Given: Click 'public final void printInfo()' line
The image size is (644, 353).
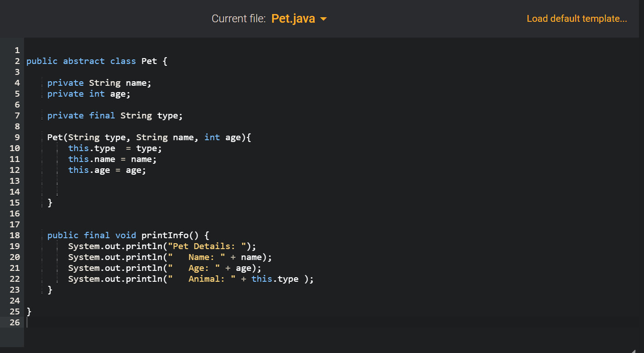Looking at the screenshot, I should pos(128,235).
